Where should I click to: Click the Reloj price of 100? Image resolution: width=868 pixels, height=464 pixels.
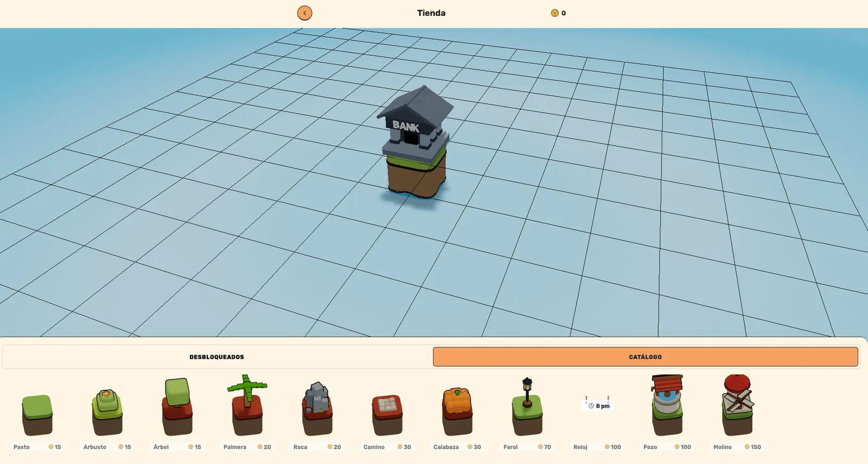coord(613,447)
